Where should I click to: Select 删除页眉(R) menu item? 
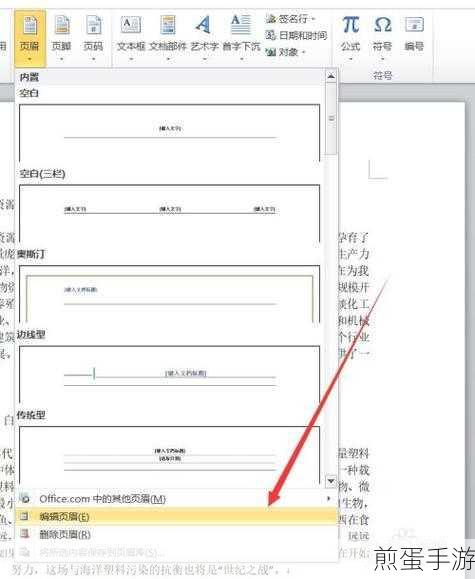(176, 534)
